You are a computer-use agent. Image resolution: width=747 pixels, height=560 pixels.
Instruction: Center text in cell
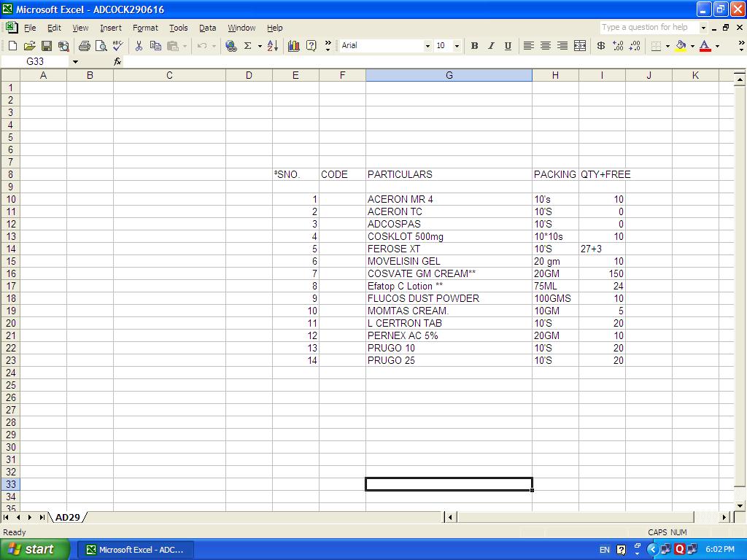coord(546,46)
